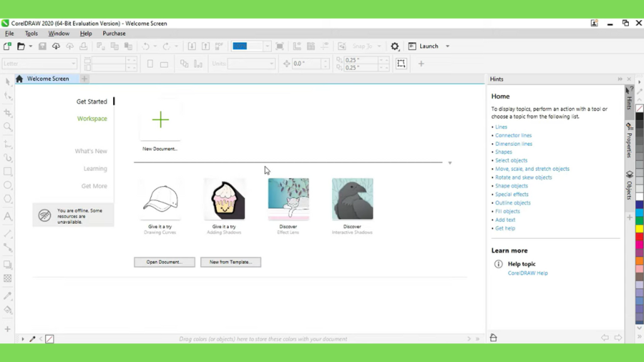The height and width of the screenshot is (362, 644).
Task: Click the Redo arrow icon
Action: click(166, 46)
